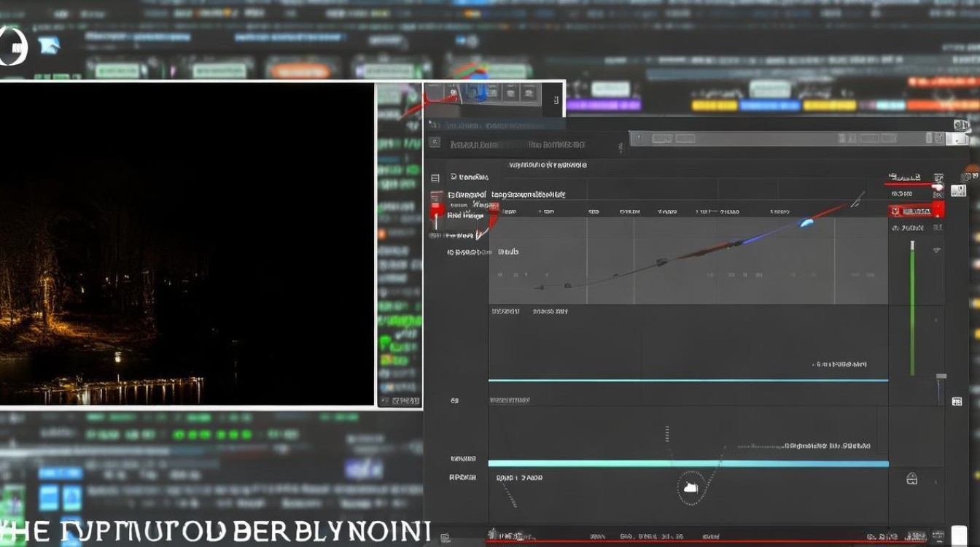Click the red highlighted field right of the graph
Image resolution: width=980 pixels, height=547 pixels.
point(917,211)
